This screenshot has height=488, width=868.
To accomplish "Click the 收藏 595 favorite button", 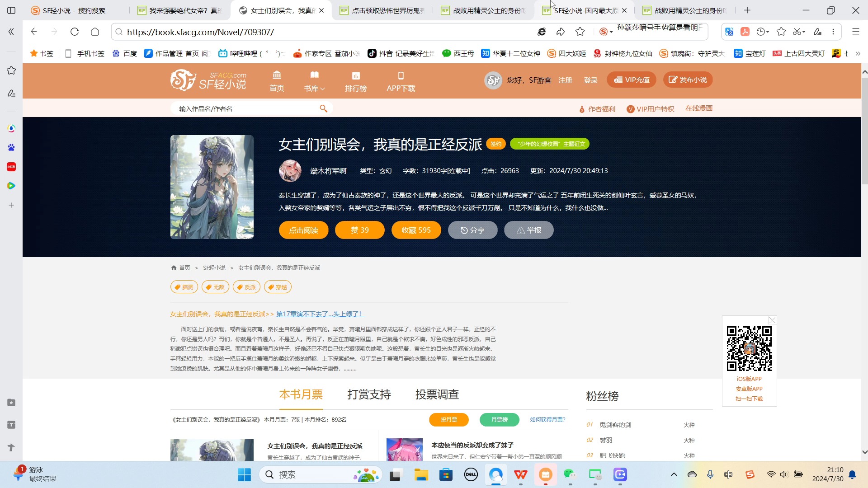I will tap(416, 230).
